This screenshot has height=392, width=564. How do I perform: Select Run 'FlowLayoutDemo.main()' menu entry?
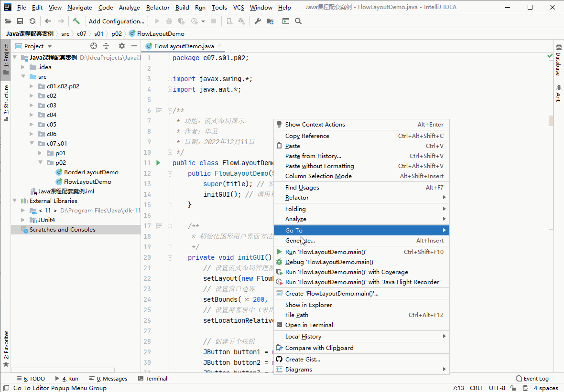(x=361, y=252)
